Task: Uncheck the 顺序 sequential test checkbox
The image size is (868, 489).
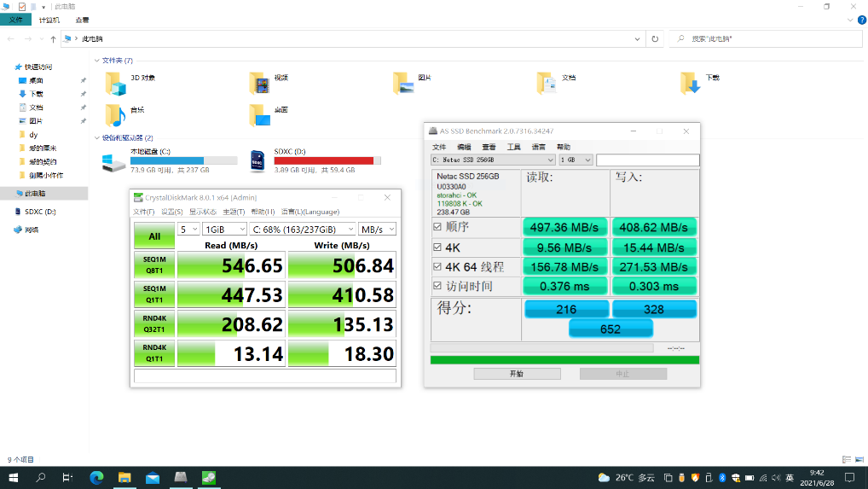Action: 437,227
